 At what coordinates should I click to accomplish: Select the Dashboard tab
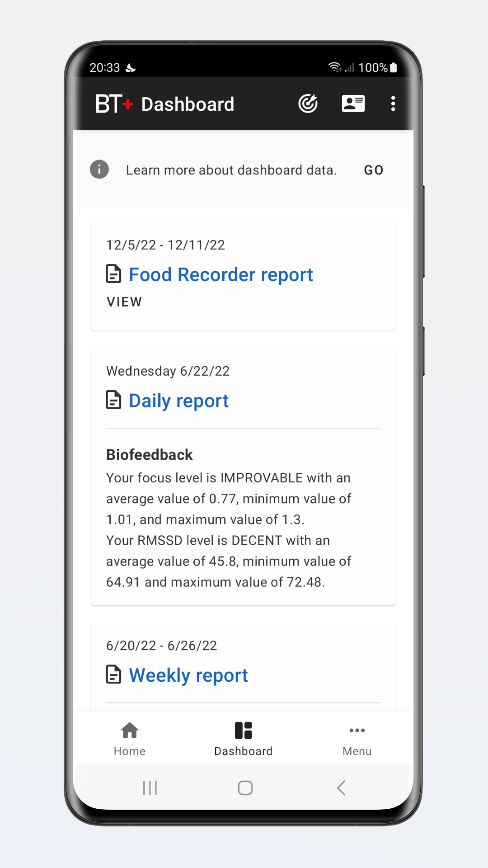pos(244,739)
